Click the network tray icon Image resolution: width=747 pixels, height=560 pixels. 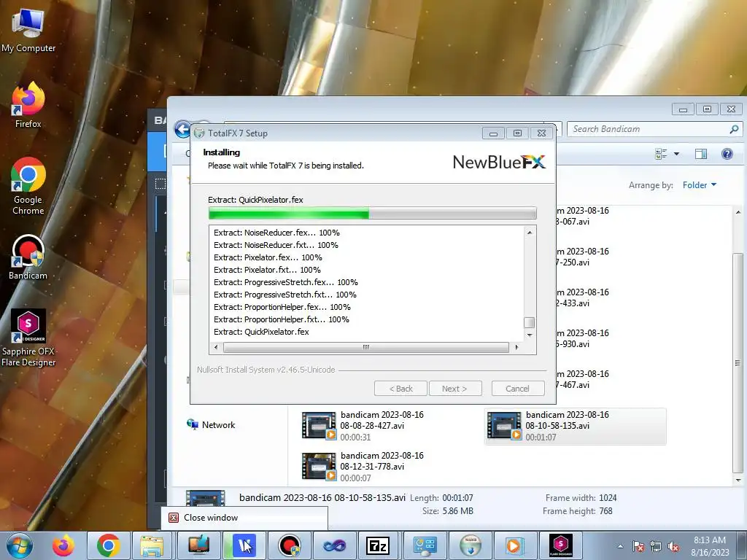pyautogui.click(x=656, y=546)
